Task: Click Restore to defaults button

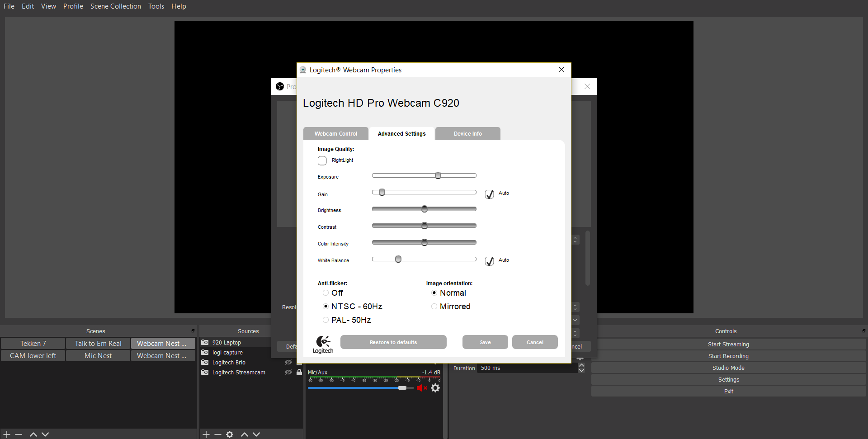Action: pos(393,342)
